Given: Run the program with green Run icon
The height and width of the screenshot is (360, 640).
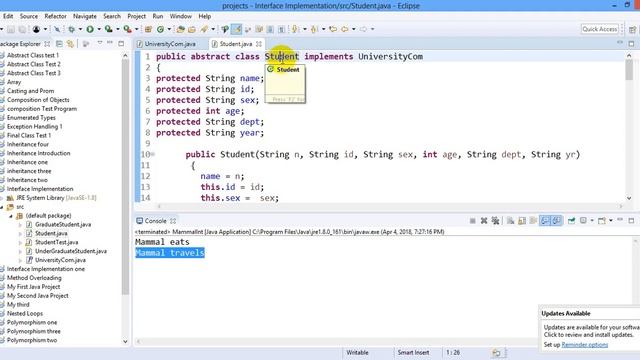Looking at the screenshot, I should click(x=90, y=29).
